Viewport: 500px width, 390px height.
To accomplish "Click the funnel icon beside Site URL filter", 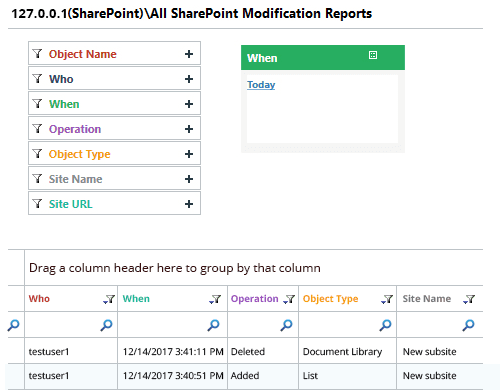I will (x=37, y=203).
